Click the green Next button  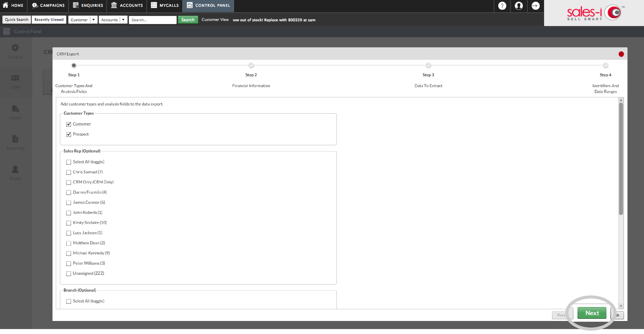coord(592,313)
